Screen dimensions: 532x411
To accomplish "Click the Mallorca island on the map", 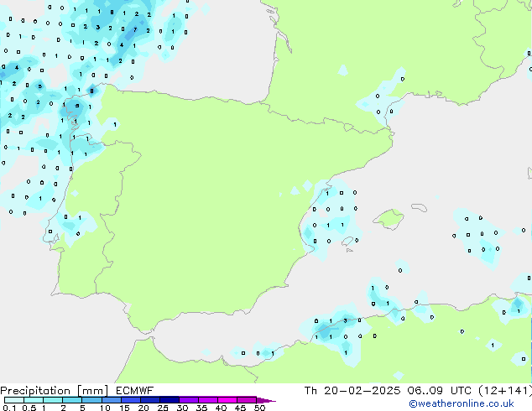I will [389, 219].
